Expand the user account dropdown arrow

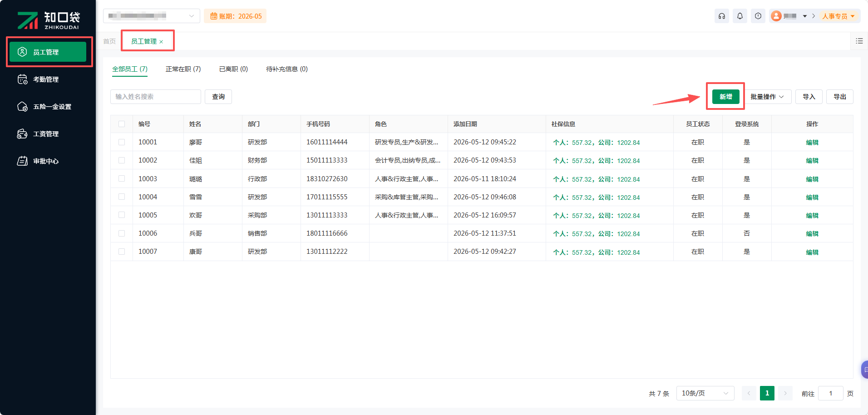pyautogui.click(x=805, y=16)
